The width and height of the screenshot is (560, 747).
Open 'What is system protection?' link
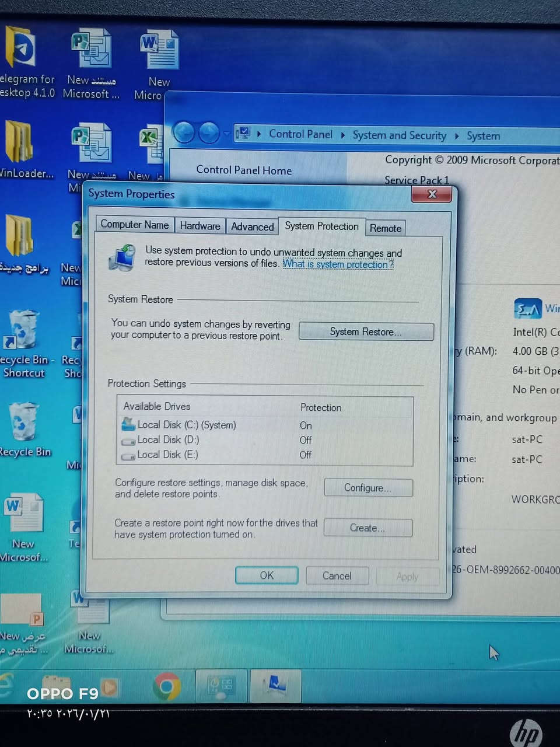338,264
